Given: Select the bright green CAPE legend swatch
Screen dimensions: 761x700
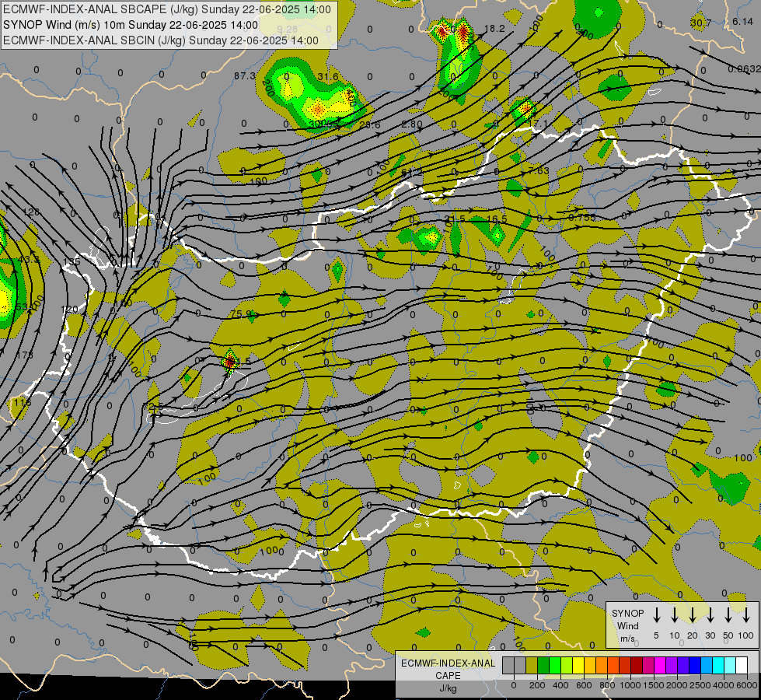Looking at the screenshot, I should 555,665.
